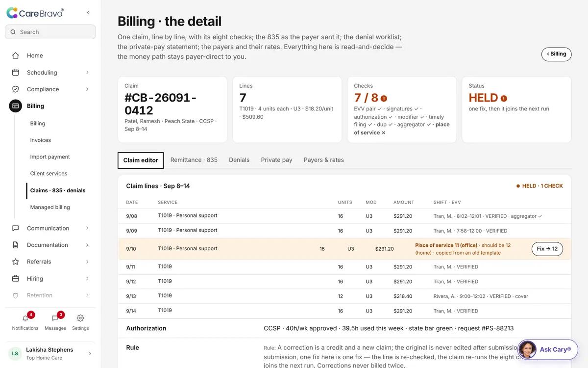
Task: Click the Referrals star icon
Action: (x=16, y=262)
